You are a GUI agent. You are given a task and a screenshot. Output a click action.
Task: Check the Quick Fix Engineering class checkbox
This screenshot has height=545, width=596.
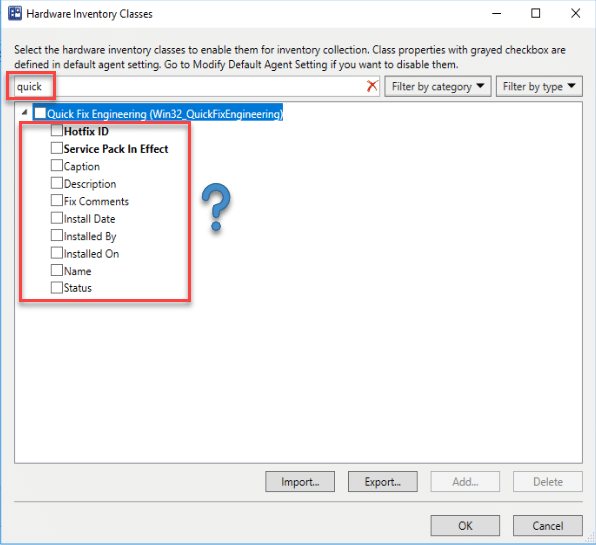40,113
